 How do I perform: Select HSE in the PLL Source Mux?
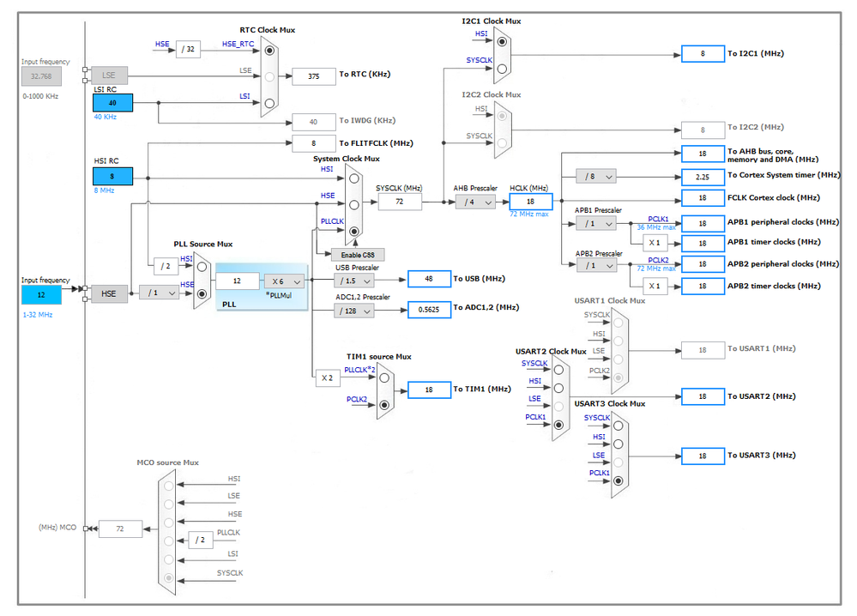pos(202,293)
